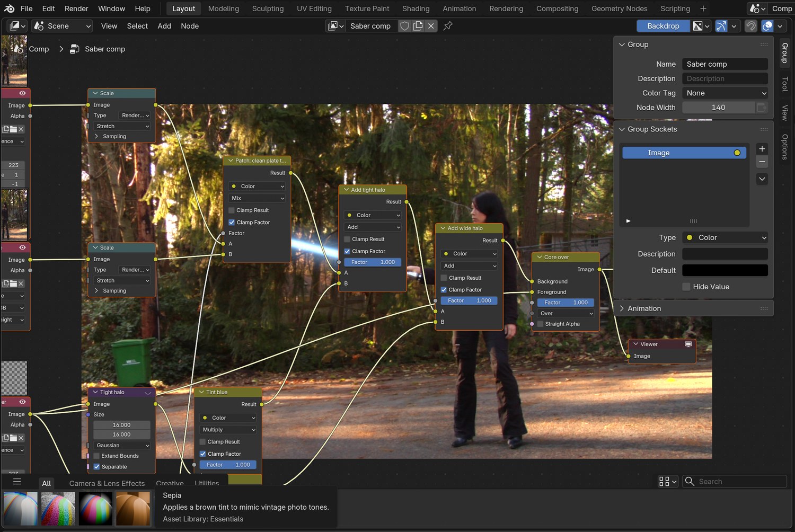Select Camera & Lens Effects asset tab

pos(107,483)
